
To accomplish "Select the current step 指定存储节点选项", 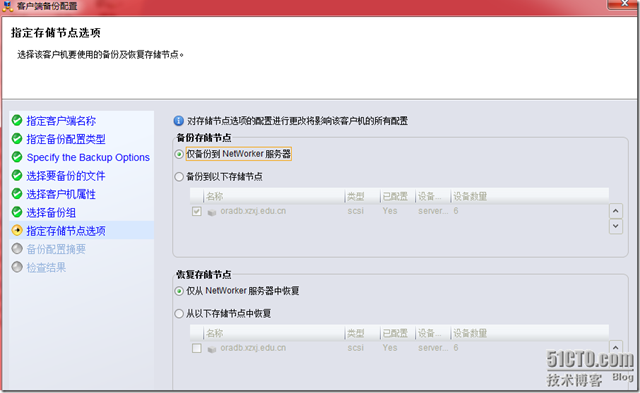I will (x=66, y=231).
